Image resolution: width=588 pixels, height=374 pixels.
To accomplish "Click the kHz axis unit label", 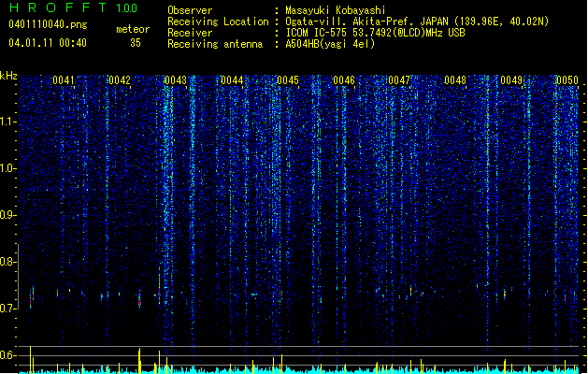I will pos(8,76).
